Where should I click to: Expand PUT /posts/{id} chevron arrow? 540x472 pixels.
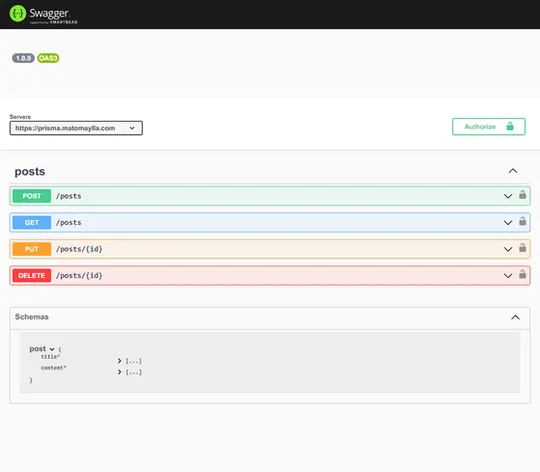coord(508,249)
